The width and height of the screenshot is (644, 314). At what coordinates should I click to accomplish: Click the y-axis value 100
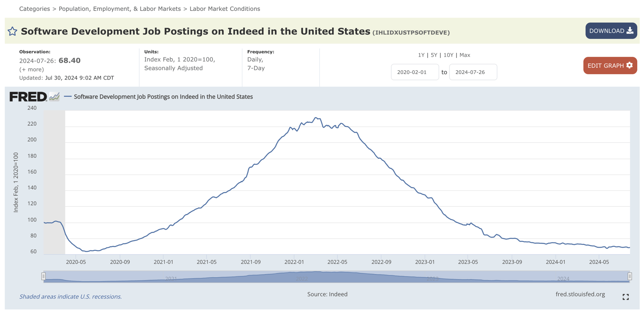click(32, 220)
